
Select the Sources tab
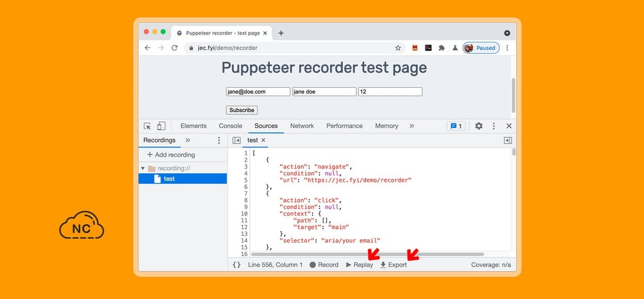tap(266, 126)
